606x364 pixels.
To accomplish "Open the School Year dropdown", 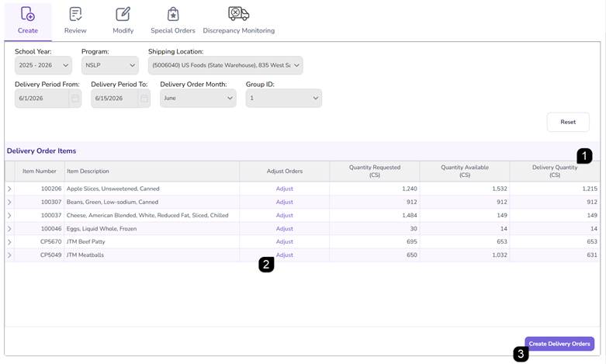I will (x=43, y=65).
